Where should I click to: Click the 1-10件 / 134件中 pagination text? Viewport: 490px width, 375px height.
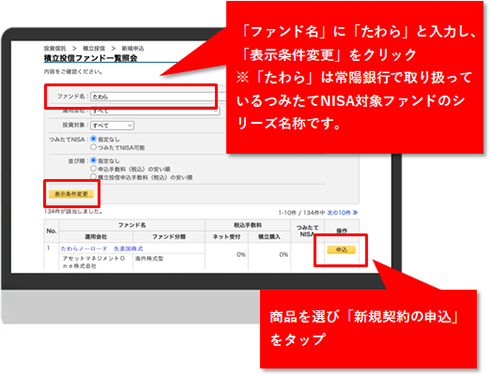pos(302,212)
